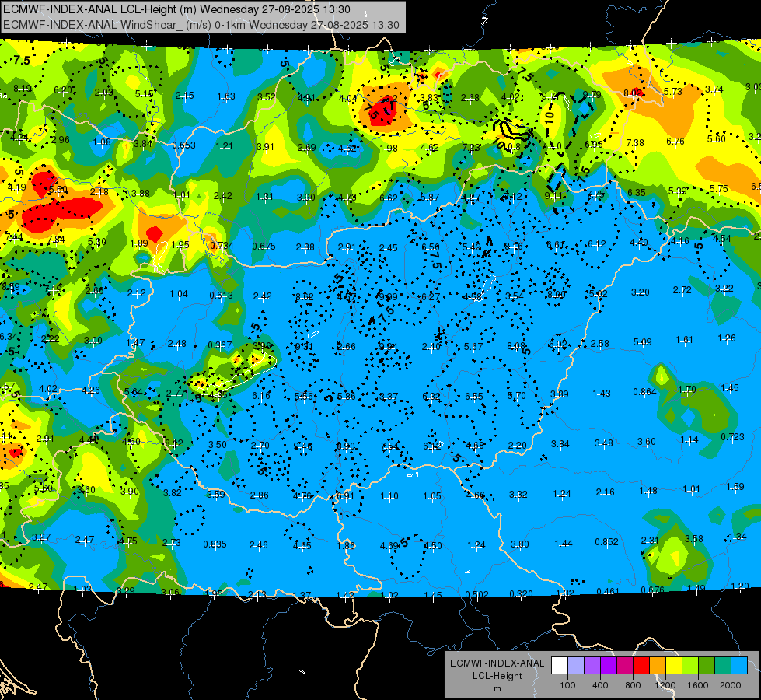Screen dimensions: 761x700
Task: Click the wind shear value '5.39'
Action: coord(677,191)
